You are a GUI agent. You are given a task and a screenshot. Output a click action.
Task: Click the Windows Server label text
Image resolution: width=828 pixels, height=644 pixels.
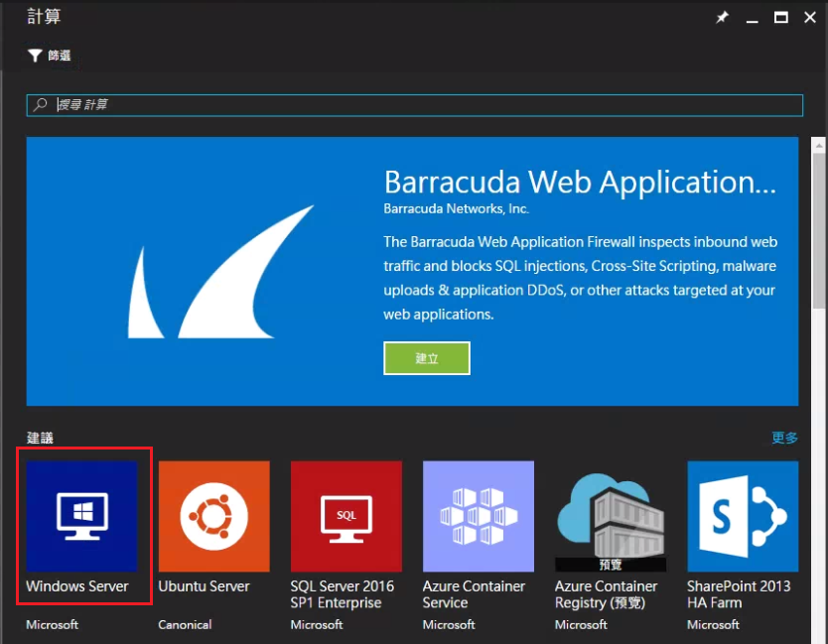[77, 586]
